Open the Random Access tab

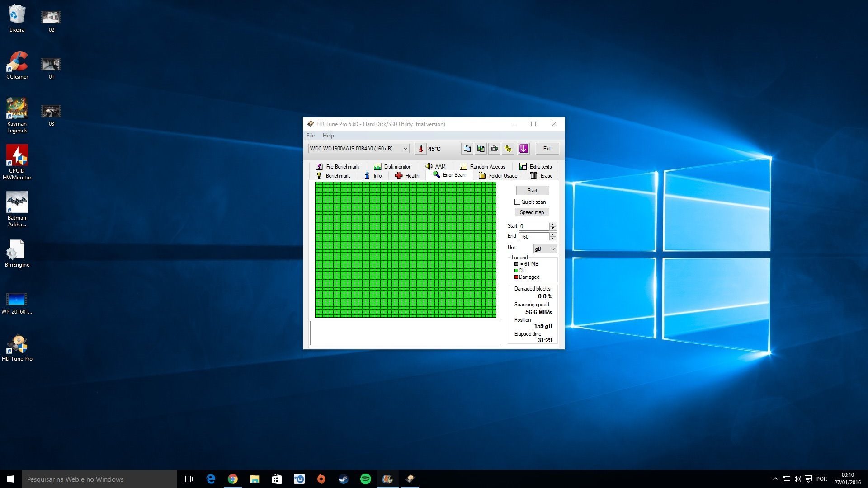(482, 166)
